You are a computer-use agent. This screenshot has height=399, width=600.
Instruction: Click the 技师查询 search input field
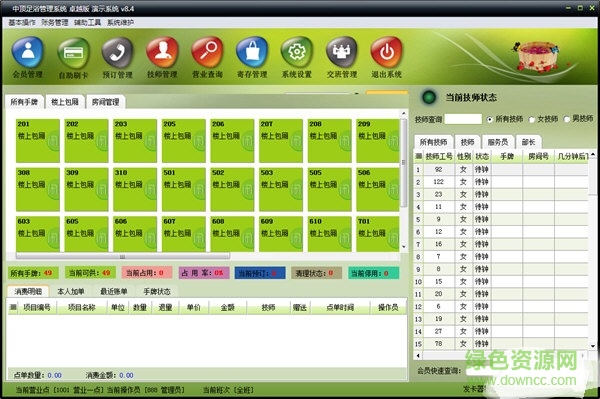pos(463,119)
